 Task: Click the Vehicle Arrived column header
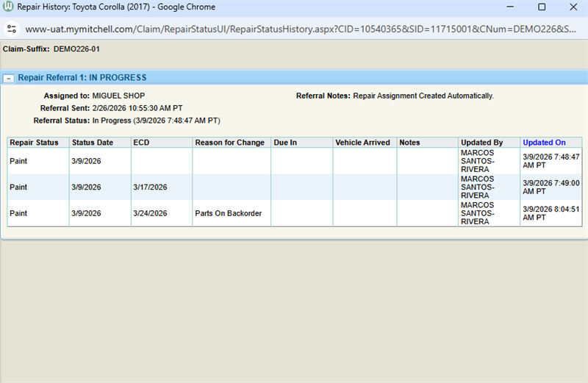[362, 143]
